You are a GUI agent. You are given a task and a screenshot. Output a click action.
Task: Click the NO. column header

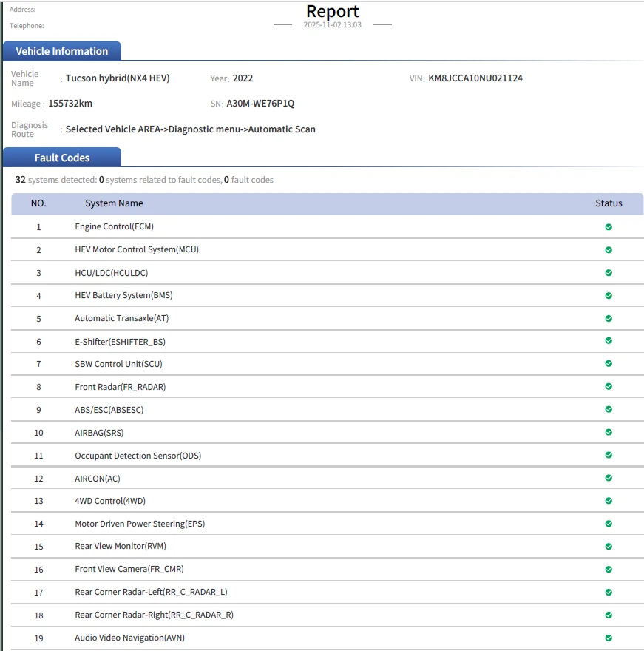38,203
